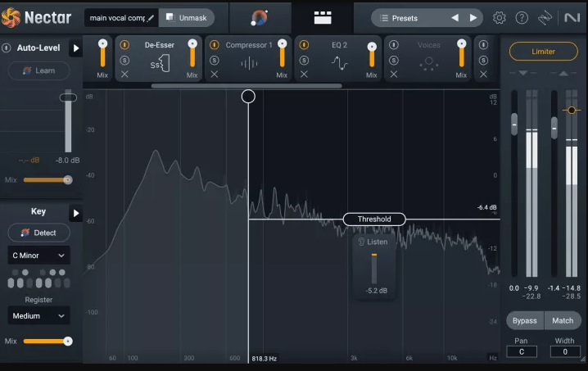Click the Compressor 1 module icon
Screen dimensions: 588x371
(249, 63)
